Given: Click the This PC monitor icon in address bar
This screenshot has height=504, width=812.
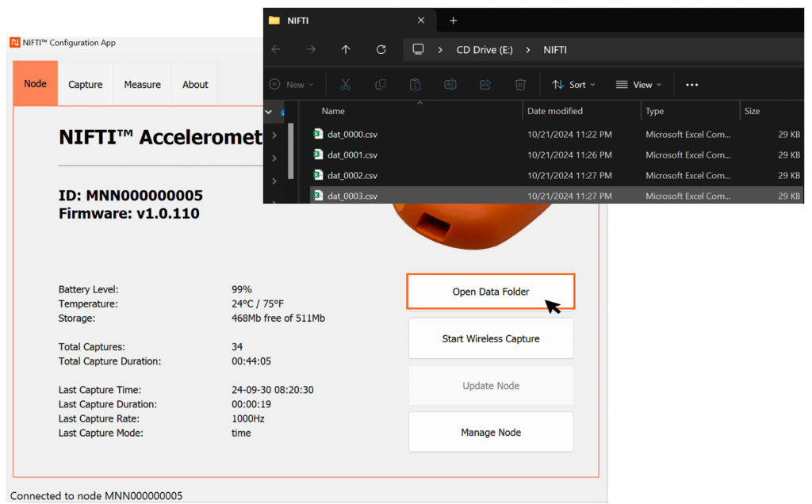Looking at the screenshot, I should tap(418, 50).
